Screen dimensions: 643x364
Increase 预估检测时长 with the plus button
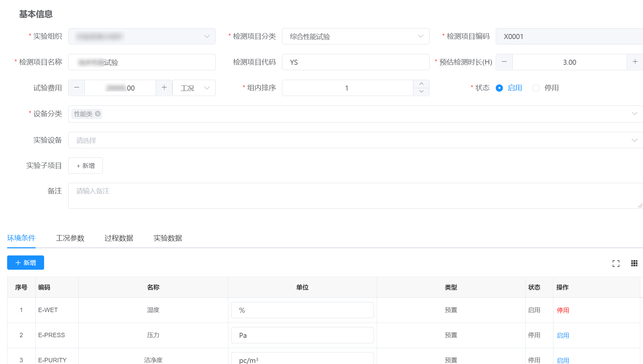[x=635, y=62]
